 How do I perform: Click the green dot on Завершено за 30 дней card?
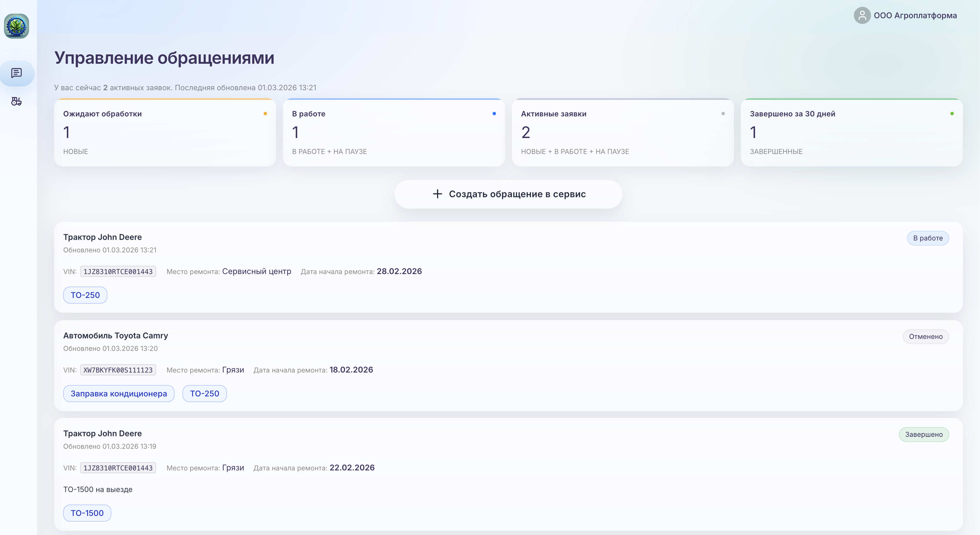952,113
